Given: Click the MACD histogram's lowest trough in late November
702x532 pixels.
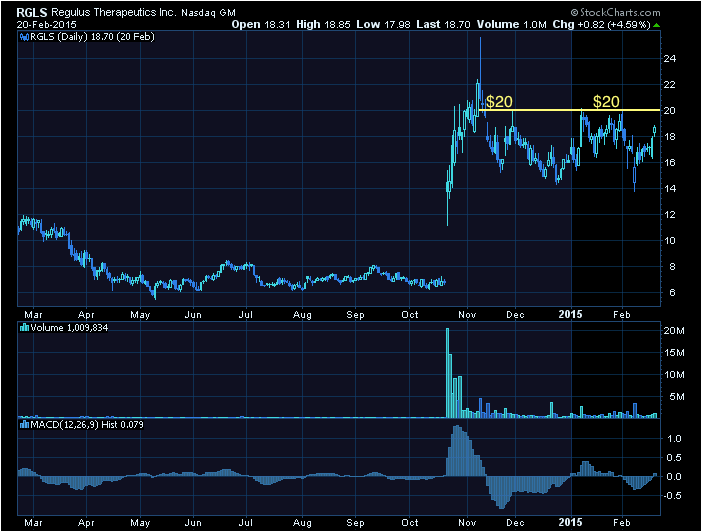Looking at the screenshot, I should (501, 493).
